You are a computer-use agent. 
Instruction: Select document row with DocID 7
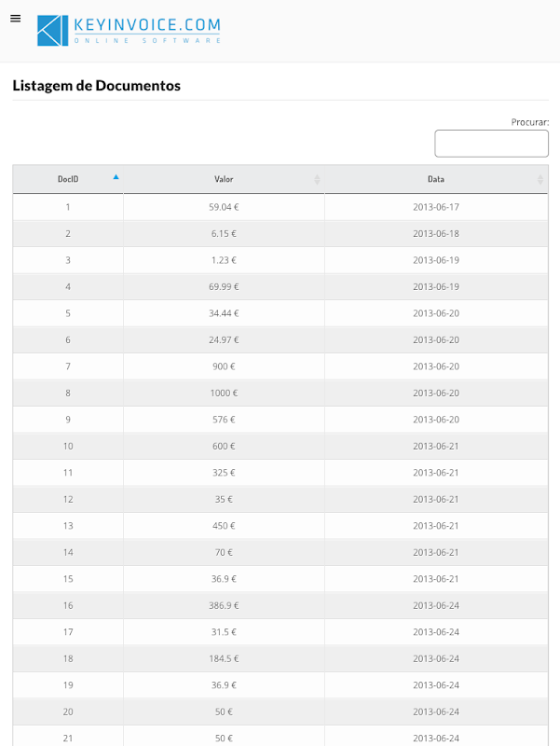[x=68, y=366]
